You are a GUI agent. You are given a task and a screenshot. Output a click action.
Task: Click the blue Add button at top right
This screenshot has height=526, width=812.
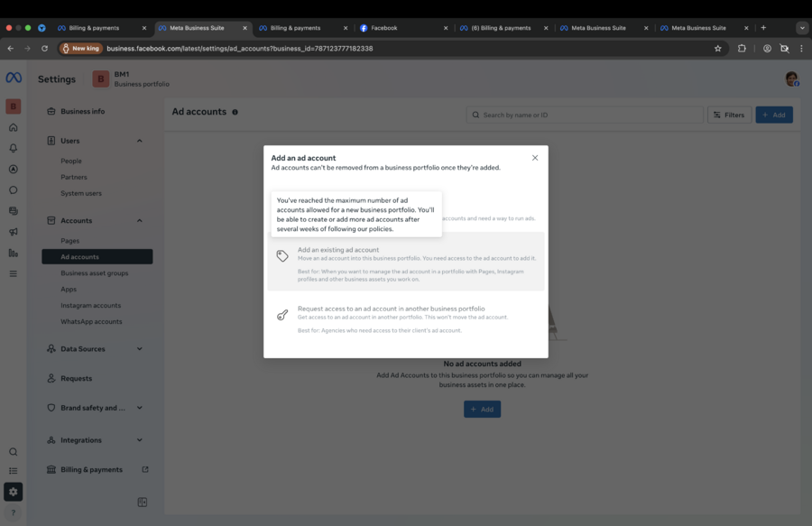(774, 115)
